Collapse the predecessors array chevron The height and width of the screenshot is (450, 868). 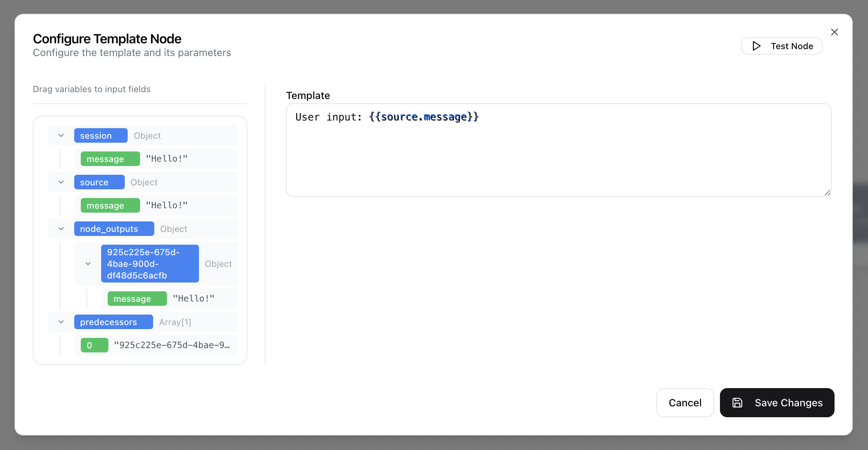click(x=61, y=322)
